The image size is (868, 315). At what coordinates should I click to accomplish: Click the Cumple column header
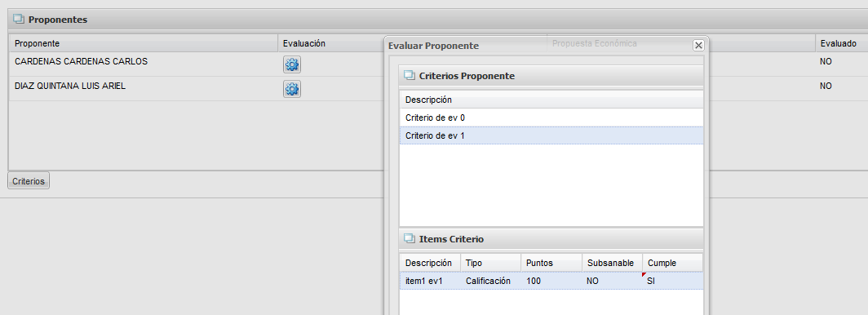tap(672, 263)
